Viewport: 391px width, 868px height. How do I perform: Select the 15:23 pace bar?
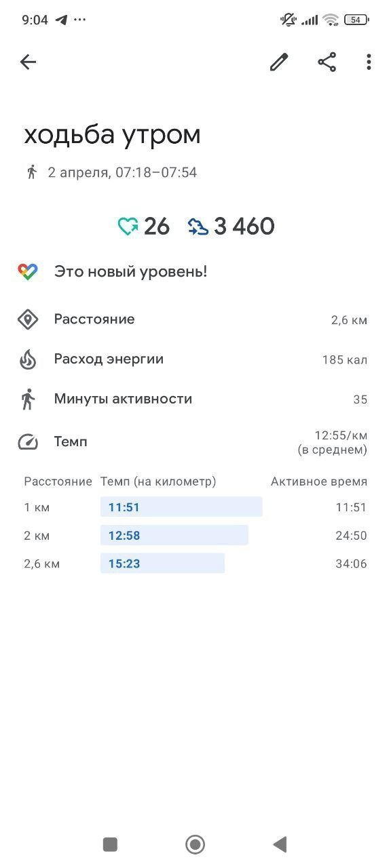(162, 564)
